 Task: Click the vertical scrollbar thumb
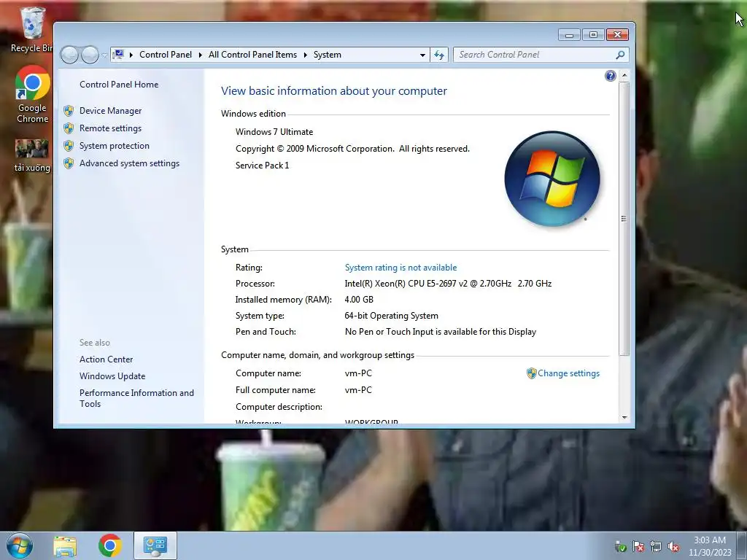(624, 219)
